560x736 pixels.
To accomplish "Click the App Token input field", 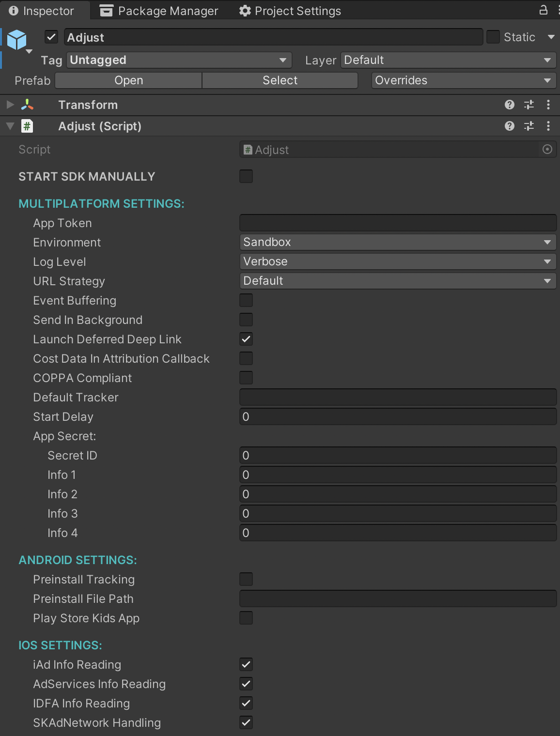I will [x=397, y=223].
